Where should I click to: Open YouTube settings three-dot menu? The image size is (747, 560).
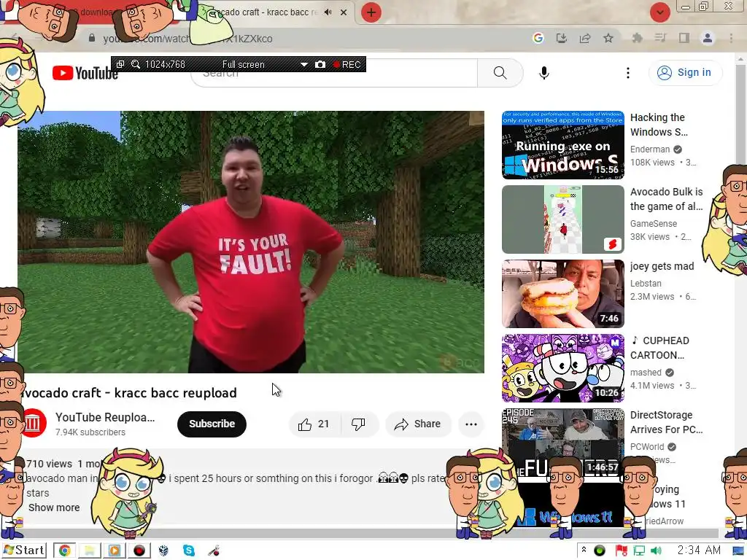pos(627,73)
